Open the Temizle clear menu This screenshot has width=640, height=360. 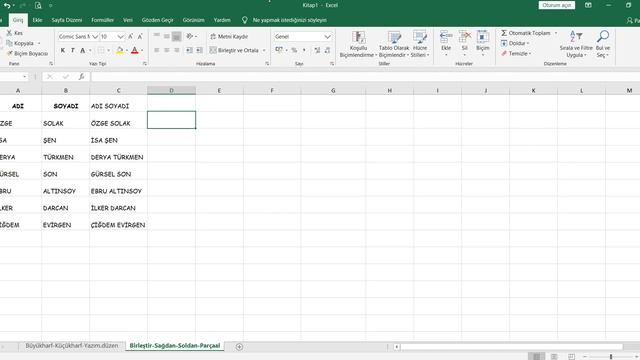pyautogui.click(x=516, y=53)
